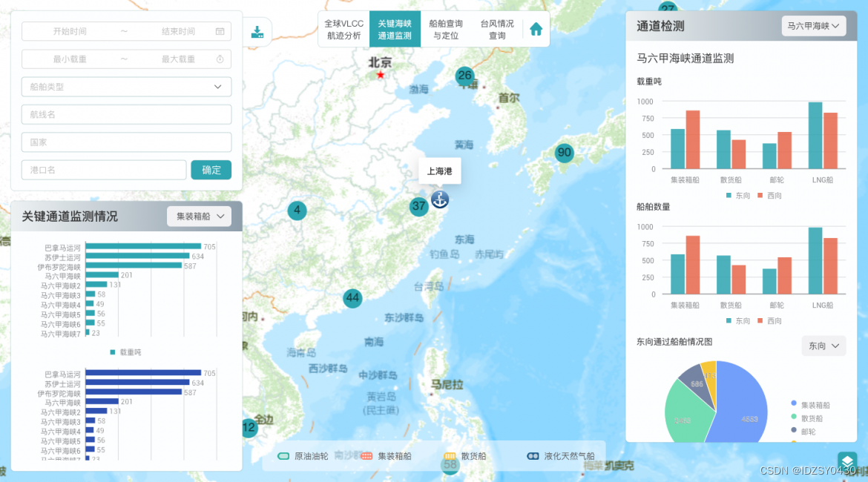The width and height of the screenshot is (868, 482).
Task: Click the LNG船 东向 bar in 载重吨 chart
Action: point(815,136)
